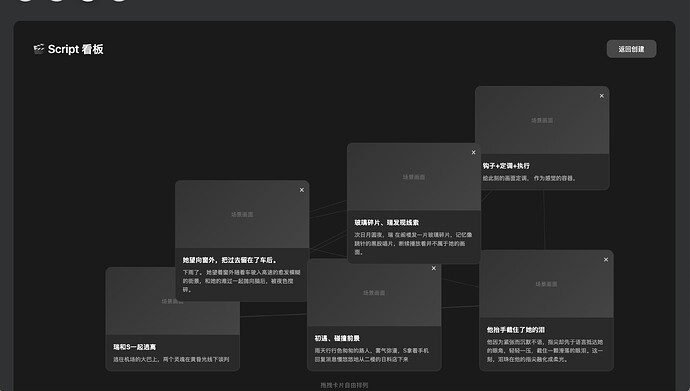
Task: Select the 他抬手截住了她的泪 card scene placeholder
Action: tap(546, 284)
